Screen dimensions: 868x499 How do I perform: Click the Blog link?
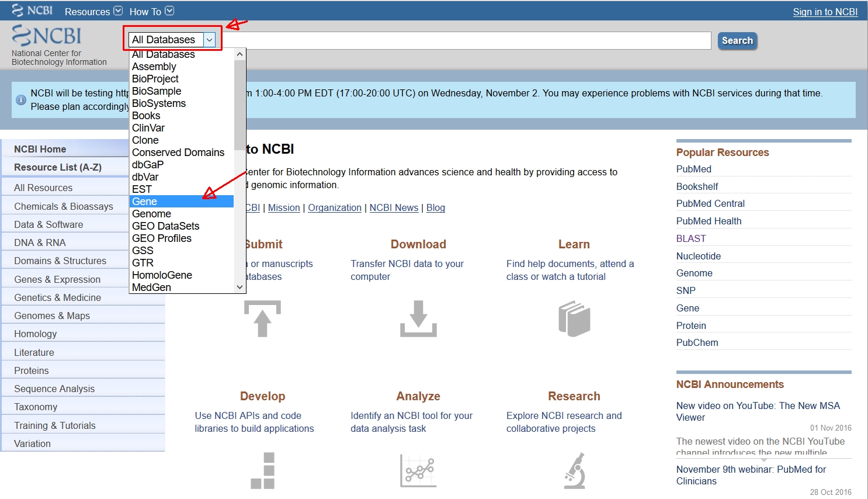(x=436, y=207)
